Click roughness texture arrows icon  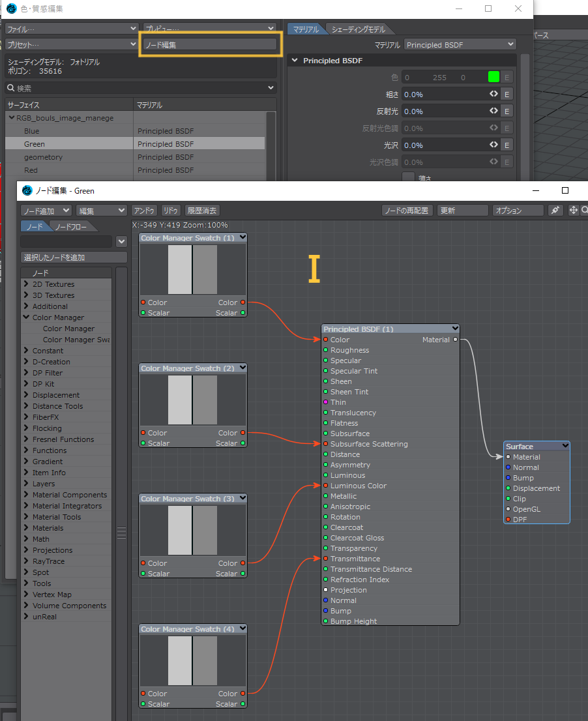coord(493,94)
